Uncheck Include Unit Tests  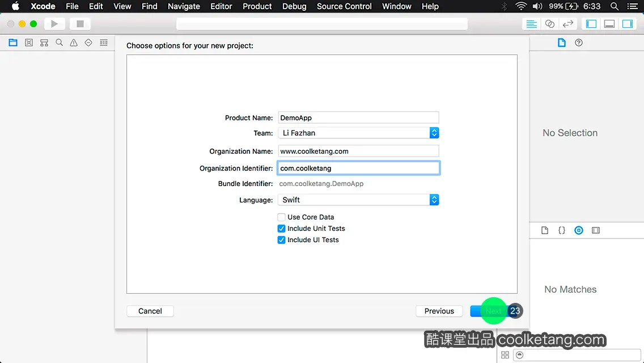tap(281, 229)
